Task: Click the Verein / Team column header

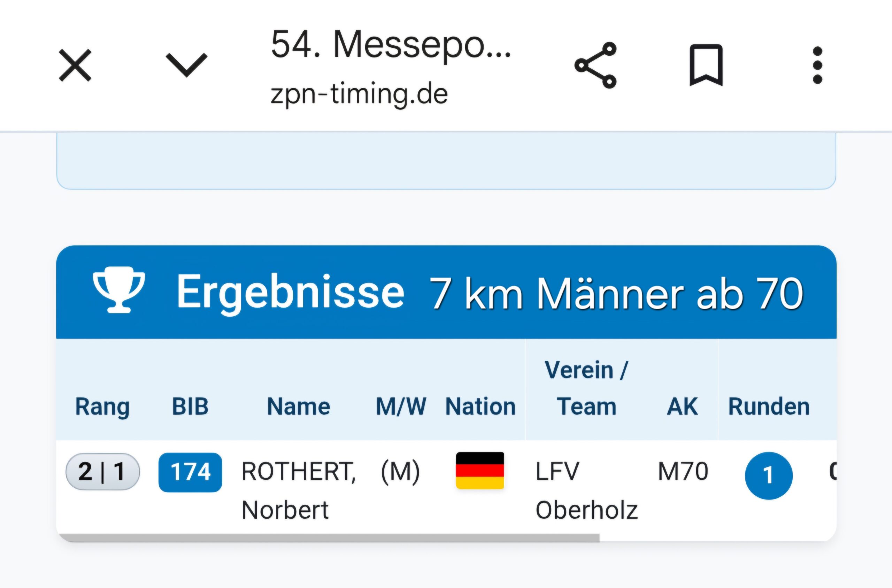Action: [586, 388]
